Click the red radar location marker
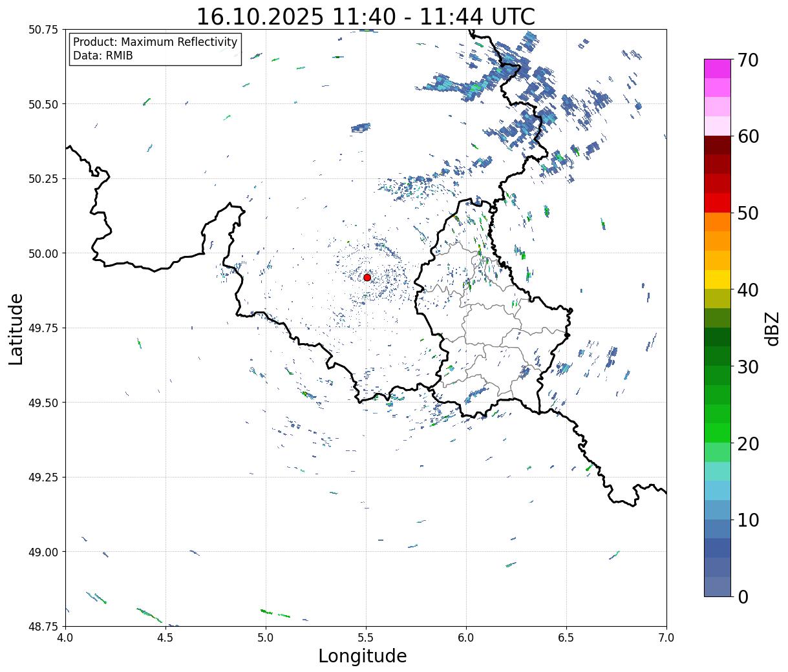The image size is (788, 672). pyautogui.click(x=367, y=277)
